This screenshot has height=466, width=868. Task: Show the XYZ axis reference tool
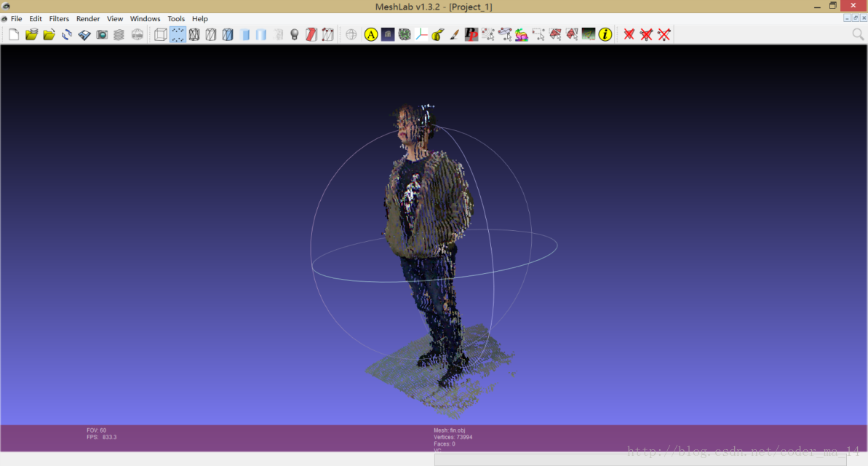421,35
